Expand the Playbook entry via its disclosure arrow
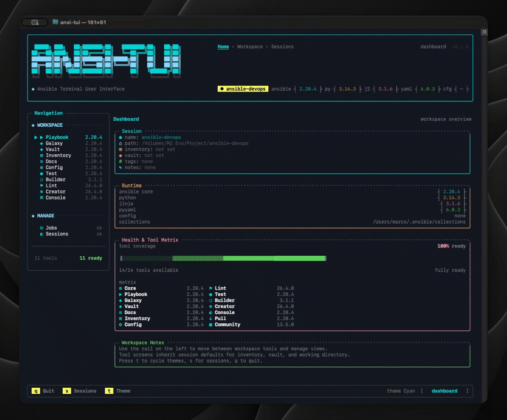507x420 pixels. point(36,137)
